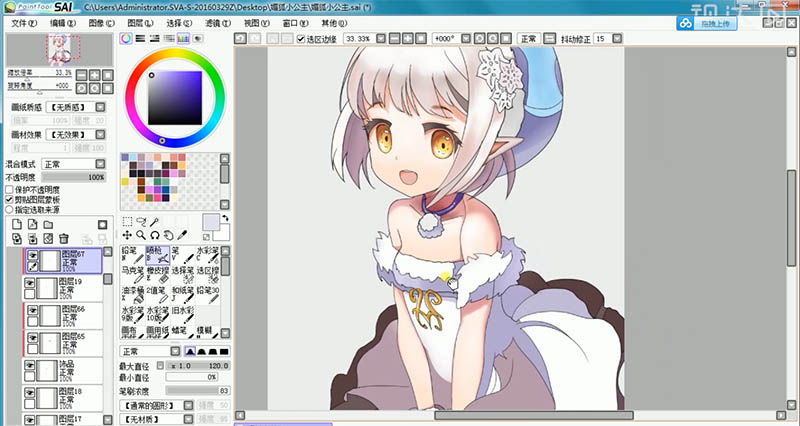Pick the 选区擦 selection eraser
The image size is (800, 426).
208,274
